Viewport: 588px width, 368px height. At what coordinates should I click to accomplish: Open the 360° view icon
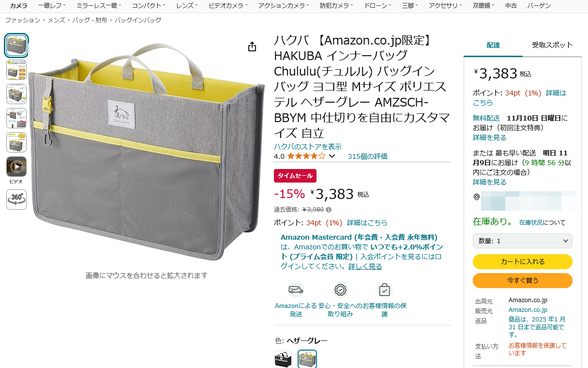point(16,199)
